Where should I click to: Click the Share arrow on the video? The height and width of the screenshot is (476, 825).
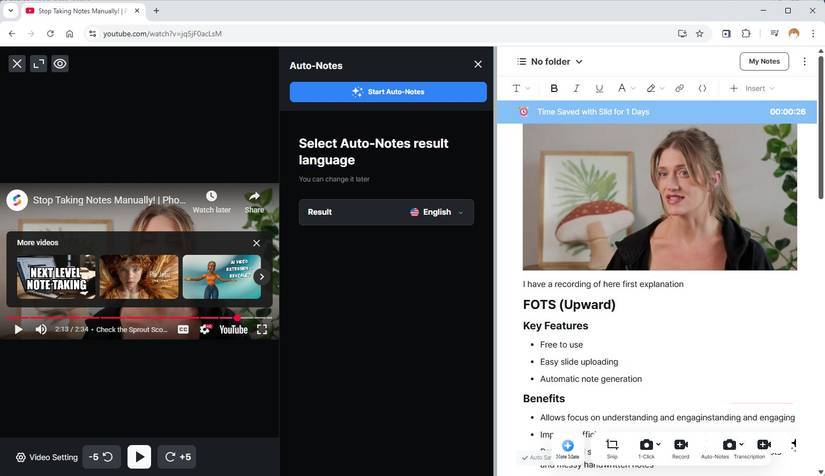pyautogui.click(x=254, y=197)
